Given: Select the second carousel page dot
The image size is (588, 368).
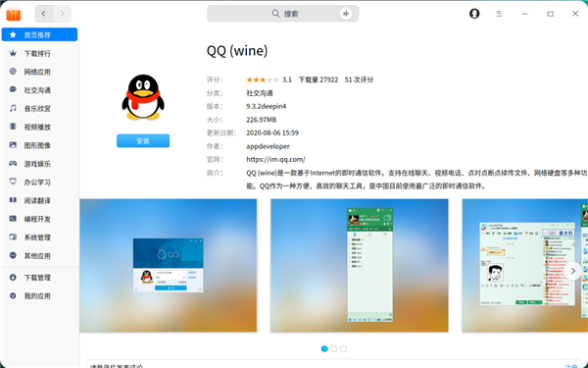Looking at the screenshot, I should [334, 348].
